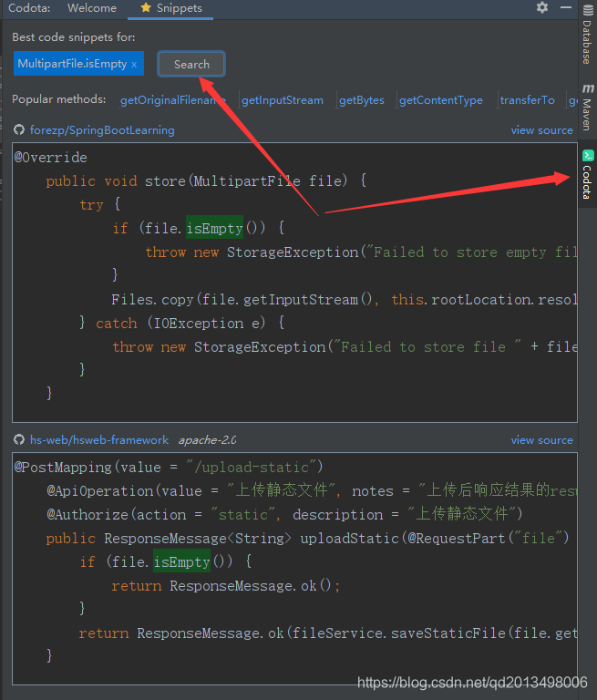Click the catch (IOException e) line
The height and width of the screenshot is (700, 597).
[x=182, y=323]
